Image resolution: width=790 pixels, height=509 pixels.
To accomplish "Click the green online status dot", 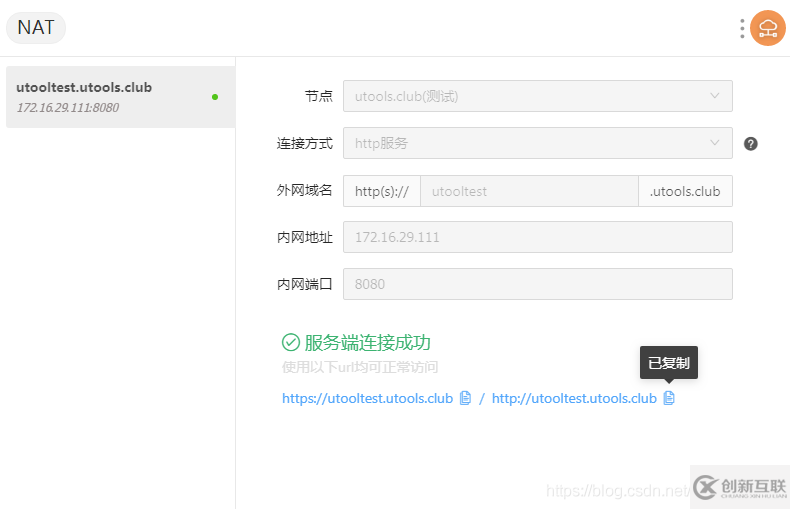I will (x=215, y=97).
